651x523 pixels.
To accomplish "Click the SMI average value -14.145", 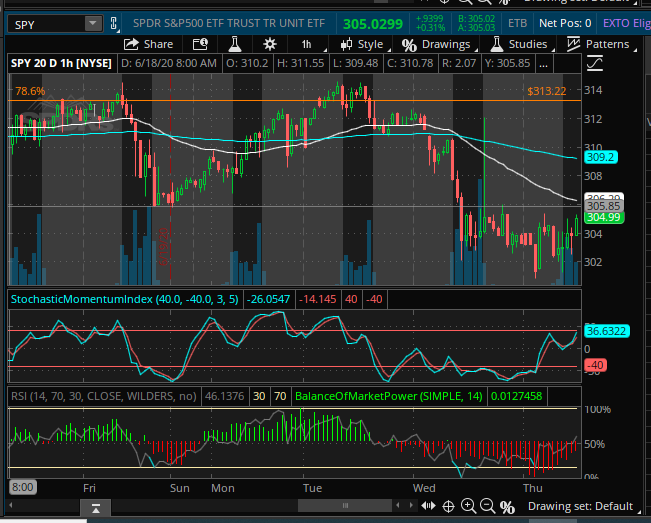I will [318, 299].
